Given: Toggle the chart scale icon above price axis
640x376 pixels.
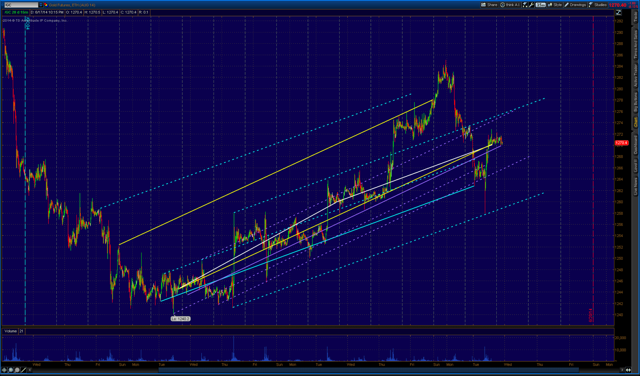Looking at the screenshot, I should (619, 13).
